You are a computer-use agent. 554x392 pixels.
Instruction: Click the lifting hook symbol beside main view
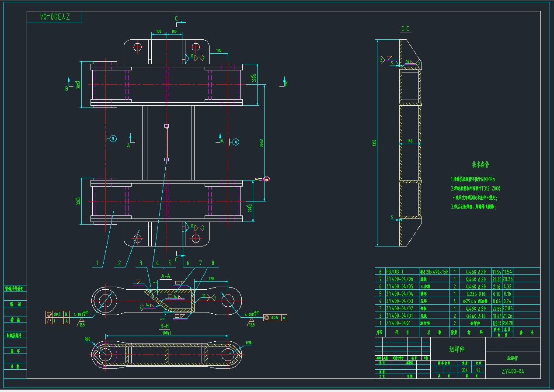(x=263, y=178)
